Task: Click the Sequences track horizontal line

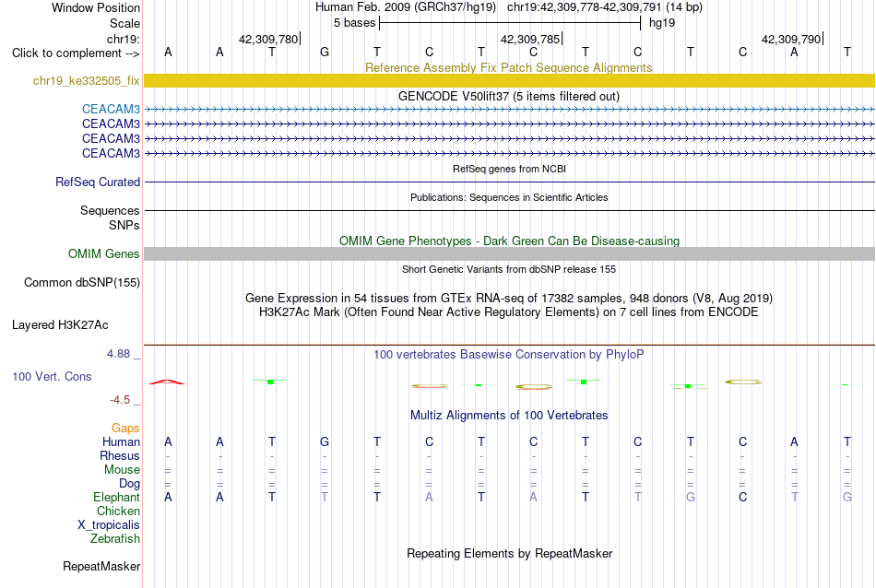Action: click(x=509, y=210)
